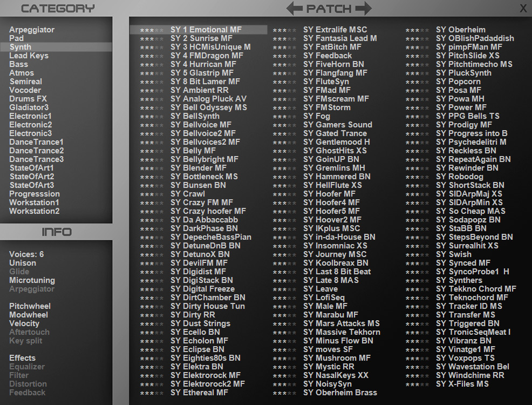Load the SY Gated Trance patch
The image size is (532, 405).
coord(335,133)
